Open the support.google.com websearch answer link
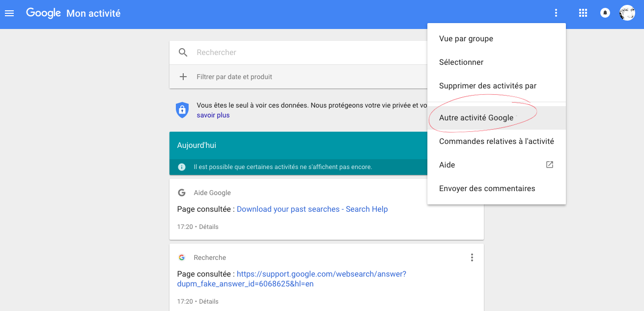This screenshot has height=311, width=644. (x=292, y=279)
